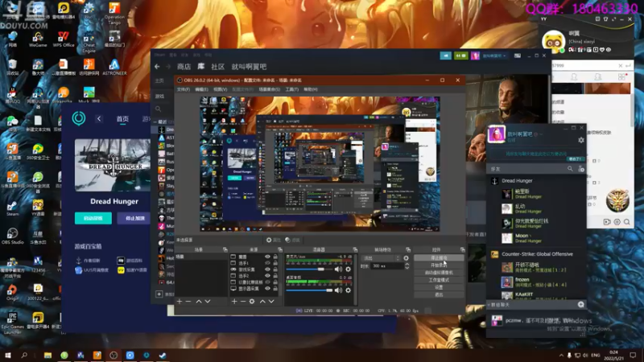Open Steam 商店 tab
The height and width of the screenshot is (362, 644).
184,67
